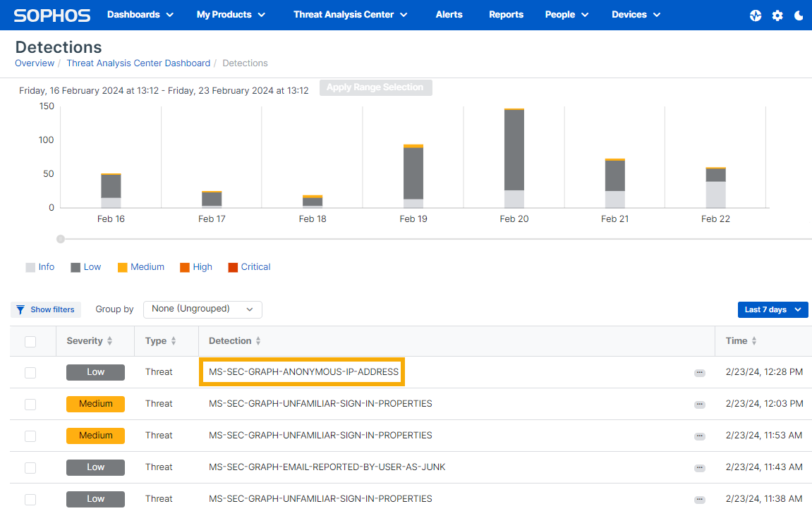
Task: Click the Overview breadcrumb link
Action: (x=35, y=63)
